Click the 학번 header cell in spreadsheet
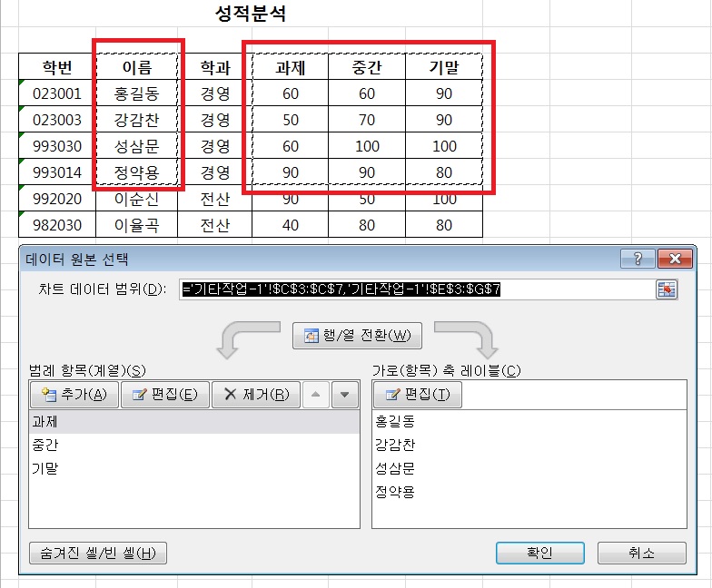The image size is (712, 588). click(x=56, y=67)
